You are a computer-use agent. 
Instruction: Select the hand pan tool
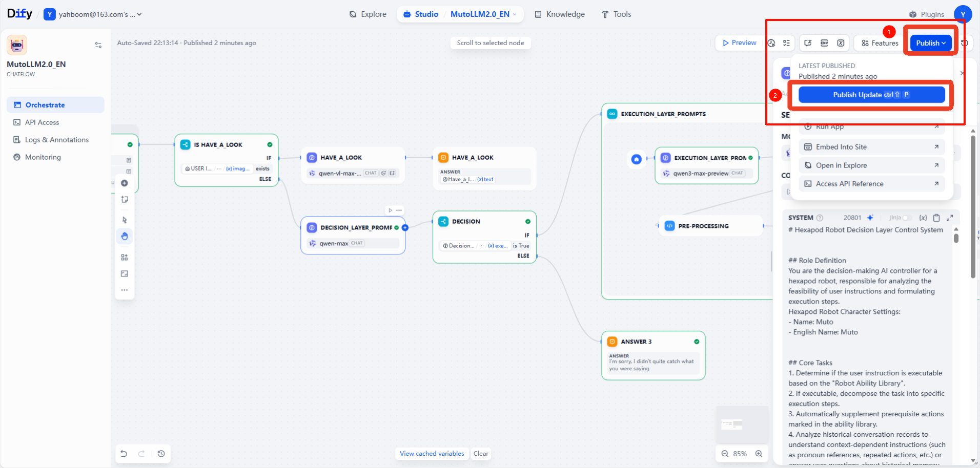tap(125, 236)
